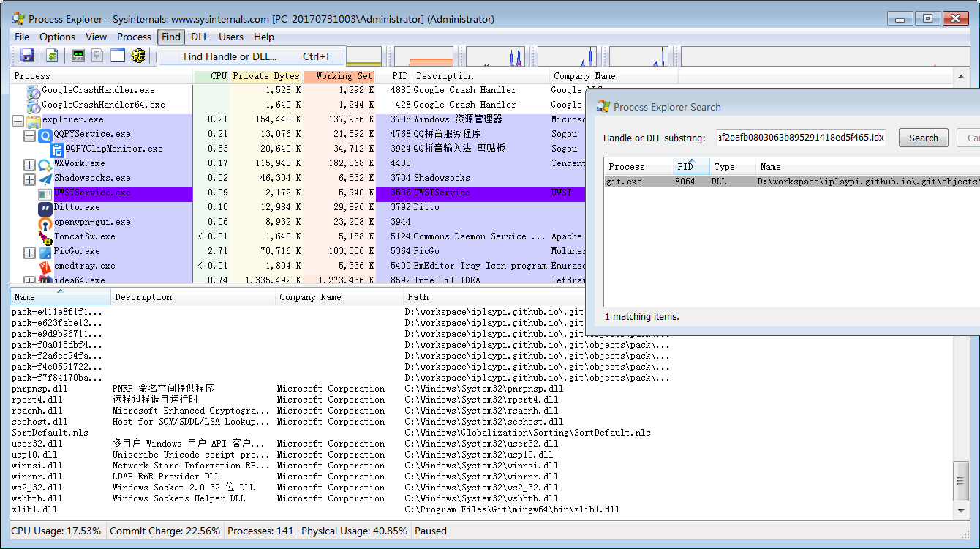Open the File menu
The width and height of the screenshot is (980, 549).
point(22,37)
